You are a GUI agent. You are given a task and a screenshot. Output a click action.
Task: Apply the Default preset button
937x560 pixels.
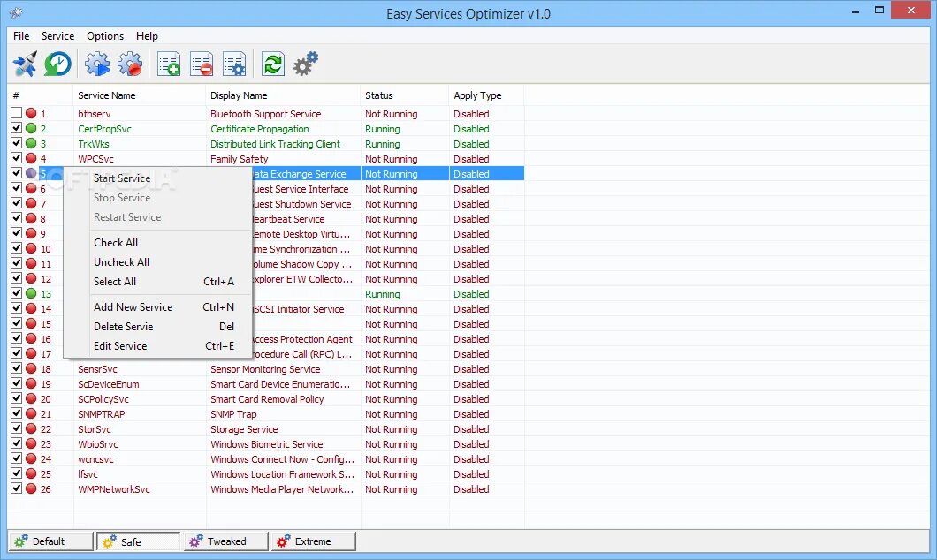pyautogui.click(x=50, y=541)
